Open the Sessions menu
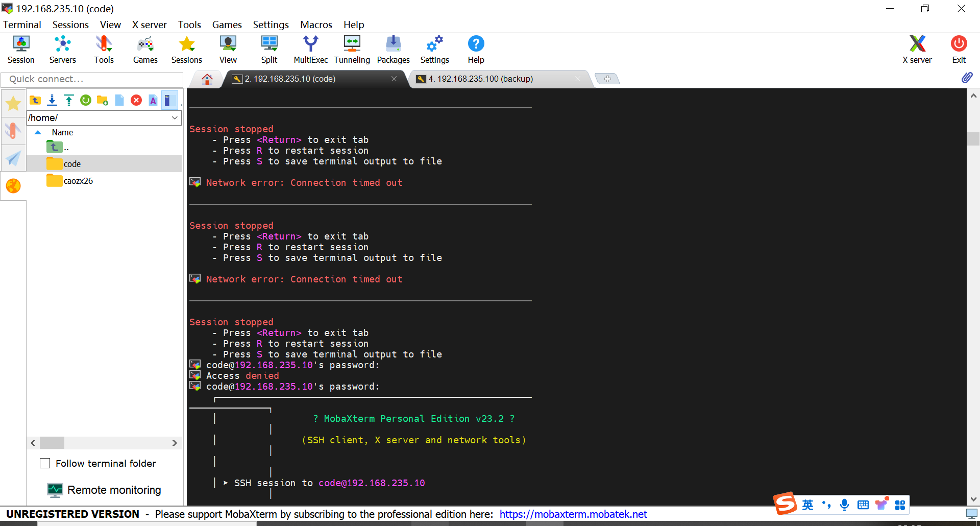 [x=70, y=25]
